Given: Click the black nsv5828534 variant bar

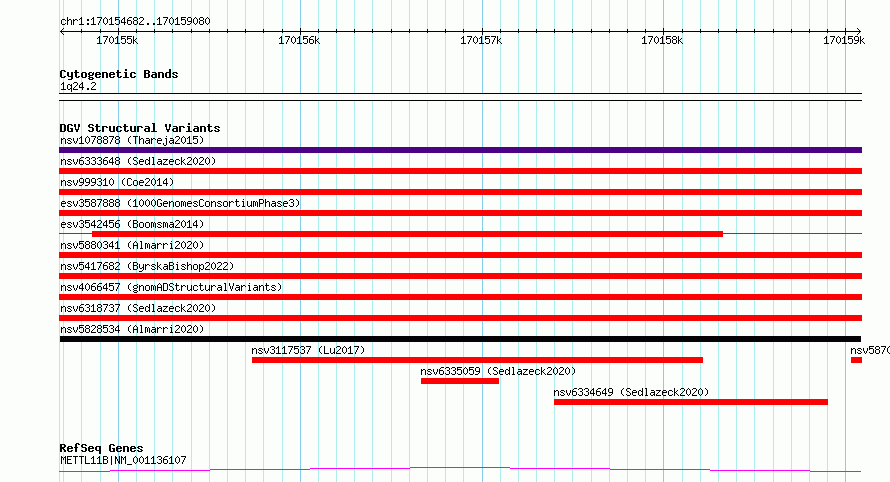Looking at the screenshot, I should tap(460, 339).
